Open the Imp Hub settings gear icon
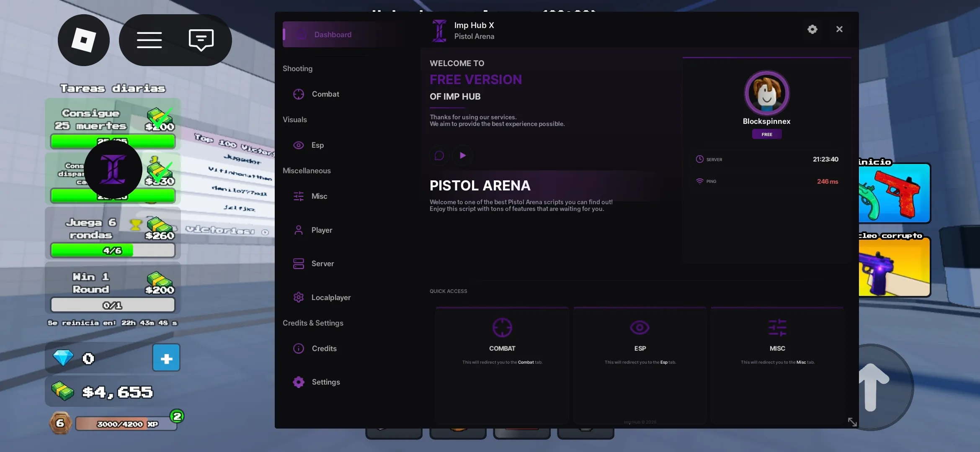Image resolution: width=980 pixels, height=452 pixels. (x=812, y=29)
